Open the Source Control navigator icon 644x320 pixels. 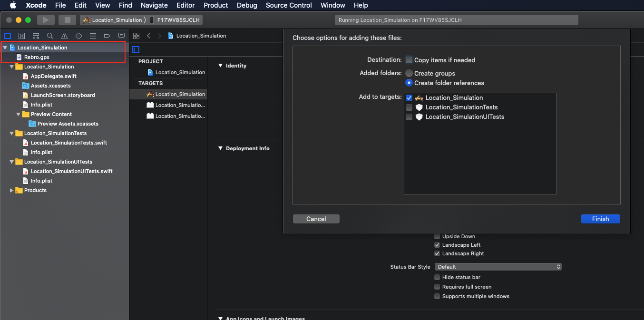coord(21,36)
